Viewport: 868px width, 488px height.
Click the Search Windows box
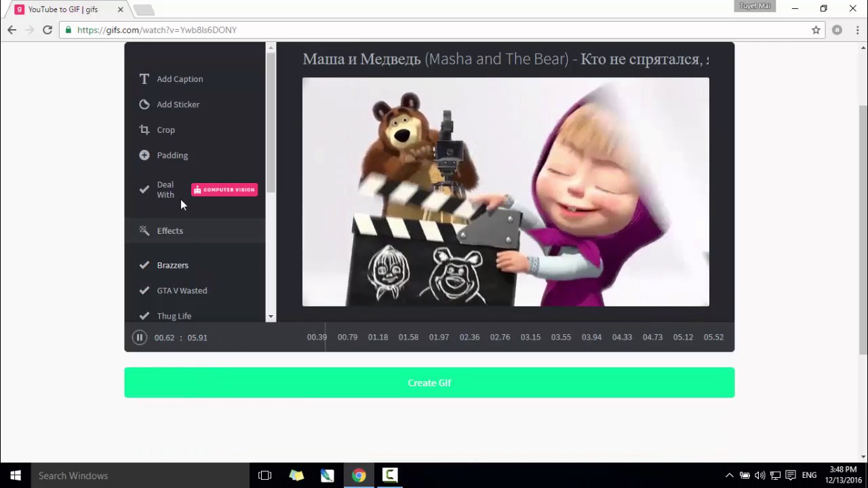point(140,475)
